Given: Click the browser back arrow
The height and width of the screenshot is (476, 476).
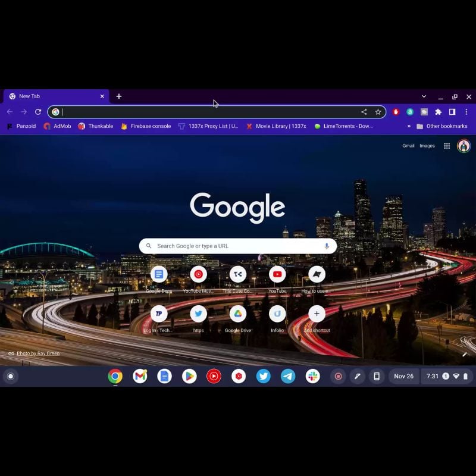Looking at the screenshot, I should pos(10,112).
